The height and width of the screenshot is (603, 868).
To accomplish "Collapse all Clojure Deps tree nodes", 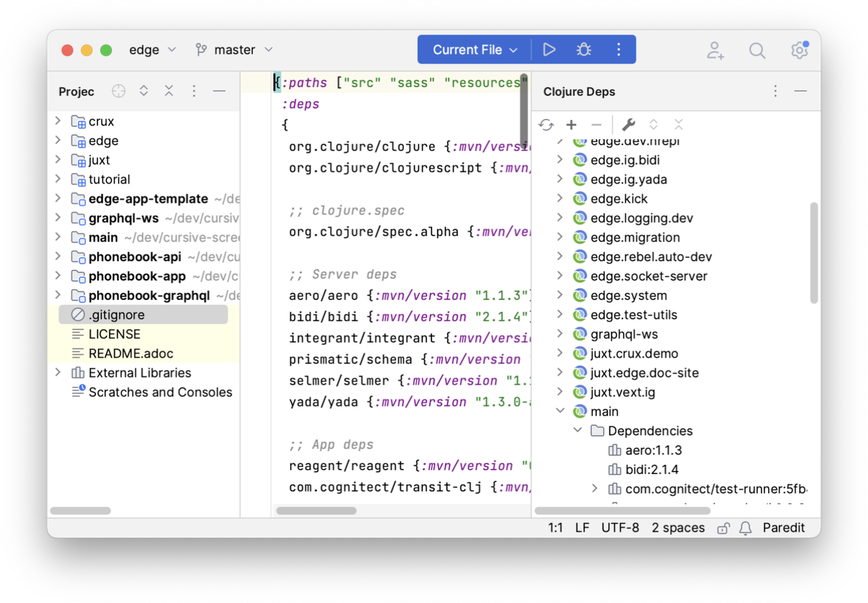I will (x=678, y=124).
